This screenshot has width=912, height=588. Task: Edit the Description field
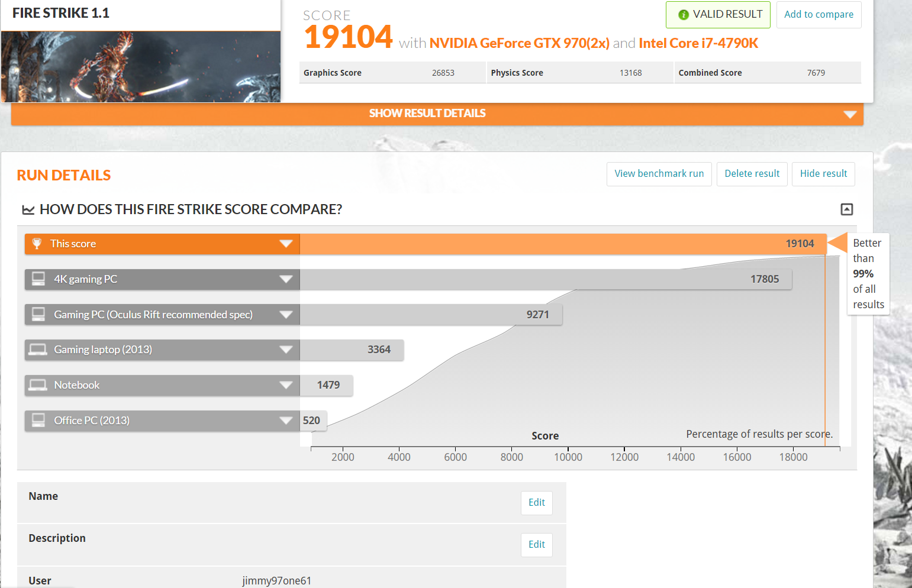tap(537, 545)
